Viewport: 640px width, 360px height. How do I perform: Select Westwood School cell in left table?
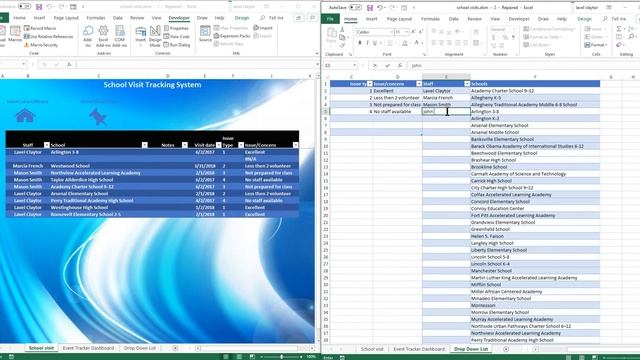click(x=98, y=166)
